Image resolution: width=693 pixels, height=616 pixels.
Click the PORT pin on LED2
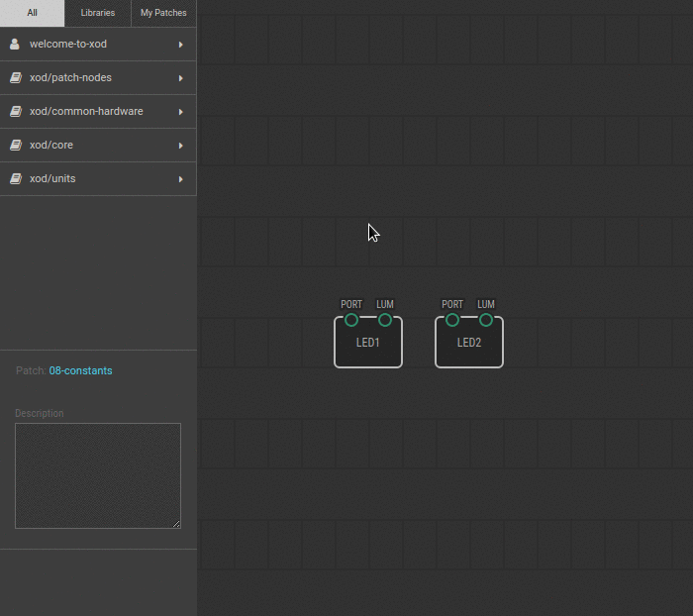tap(452, 320)
